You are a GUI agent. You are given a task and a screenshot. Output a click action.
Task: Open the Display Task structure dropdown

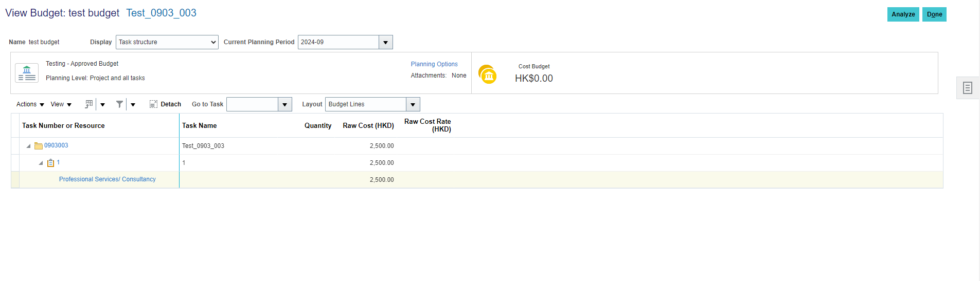(x=167, y=42)
